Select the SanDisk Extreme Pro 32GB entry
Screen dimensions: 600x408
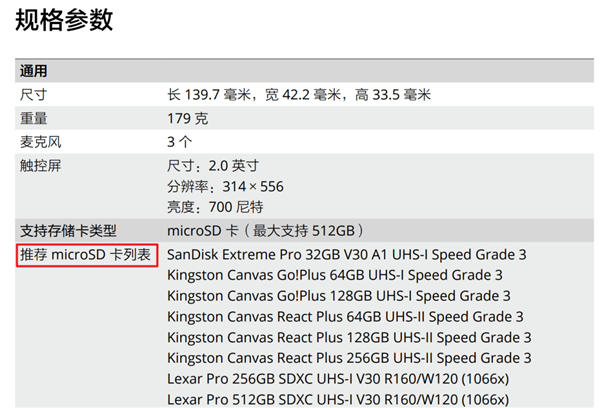(x=346, y=255)
